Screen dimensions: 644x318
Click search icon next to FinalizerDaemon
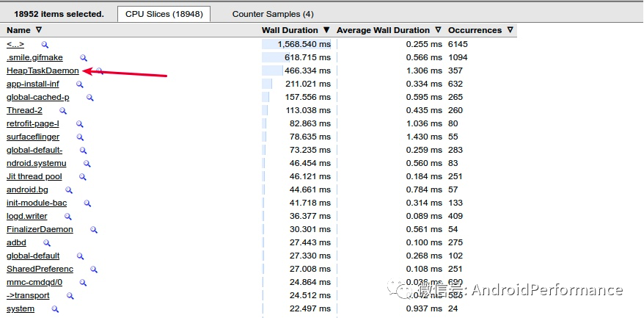(x=94, y=230)
